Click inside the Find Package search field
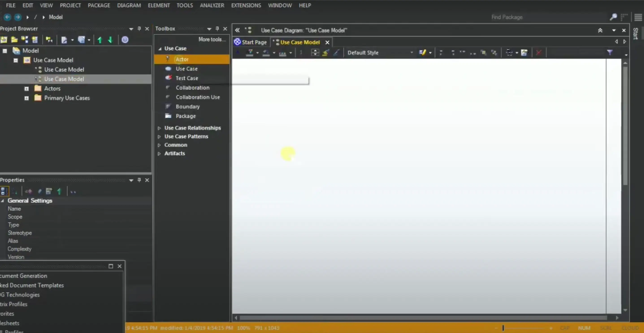The image size is (644, 333). 507,17
